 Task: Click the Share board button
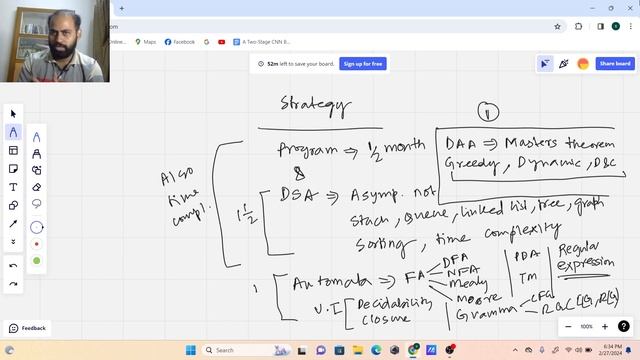pyautogui.click(x=615, y=64)
